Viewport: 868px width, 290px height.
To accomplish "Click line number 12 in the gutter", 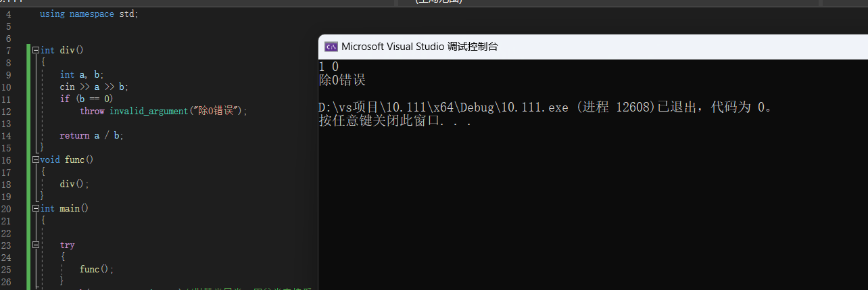I will tap(7, 111).
